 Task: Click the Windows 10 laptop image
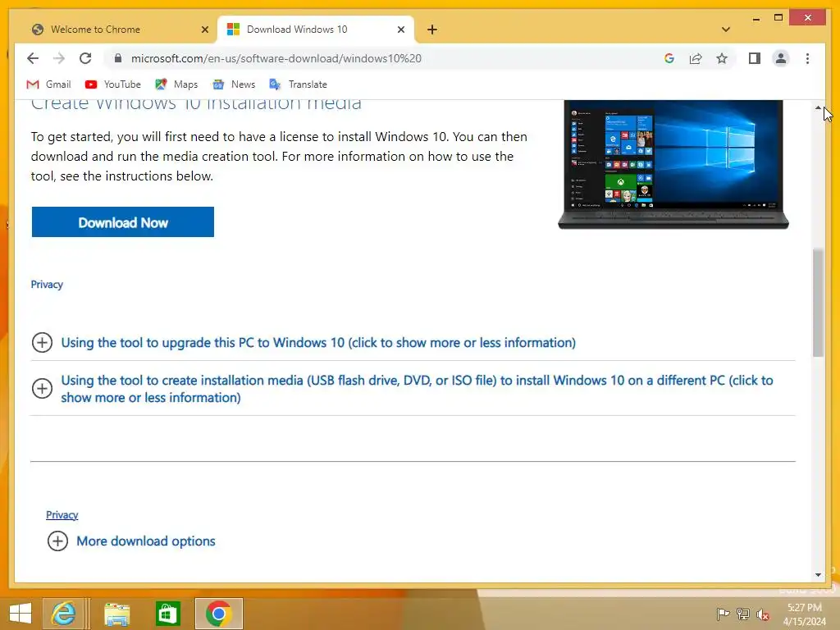673,164
